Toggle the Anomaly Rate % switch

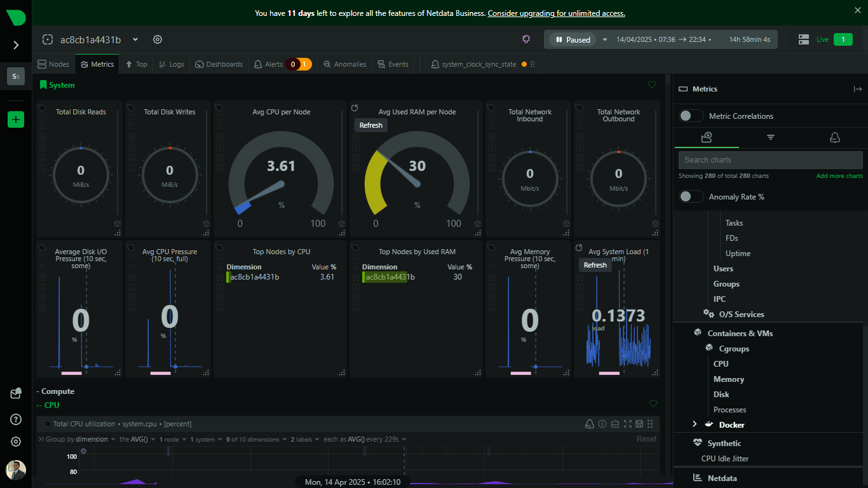click(691, 196)
